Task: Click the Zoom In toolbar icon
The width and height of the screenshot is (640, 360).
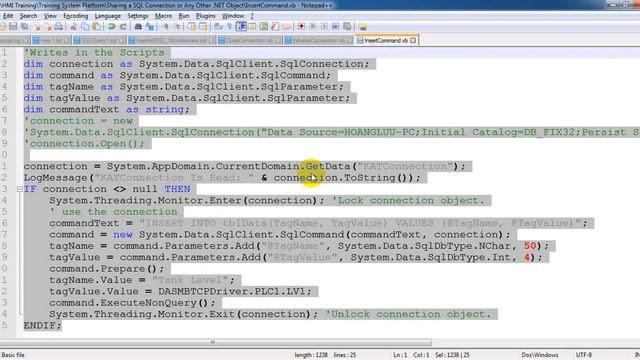Action: coord(165,27)
